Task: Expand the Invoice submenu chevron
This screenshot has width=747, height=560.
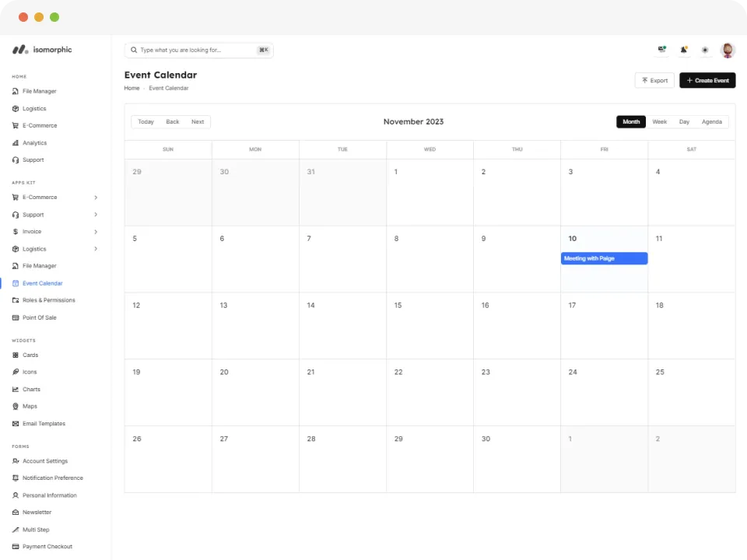Action: click(96, 232)
